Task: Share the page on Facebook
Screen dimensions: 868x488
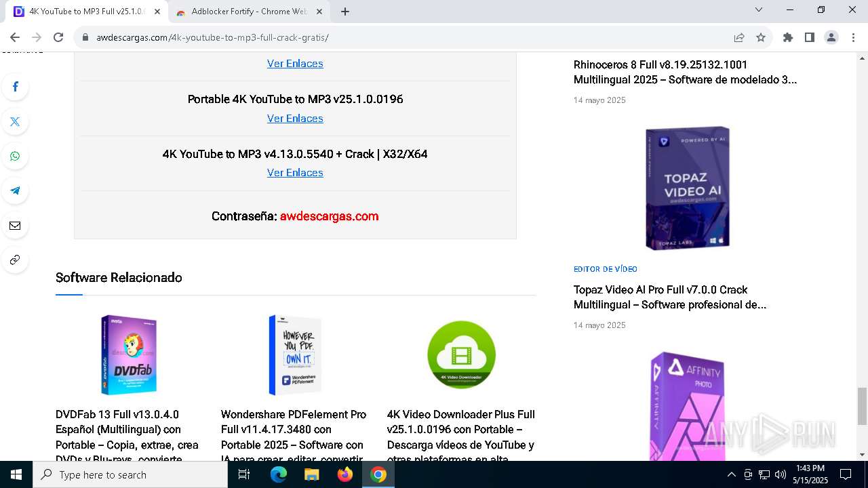Action: 15,87
